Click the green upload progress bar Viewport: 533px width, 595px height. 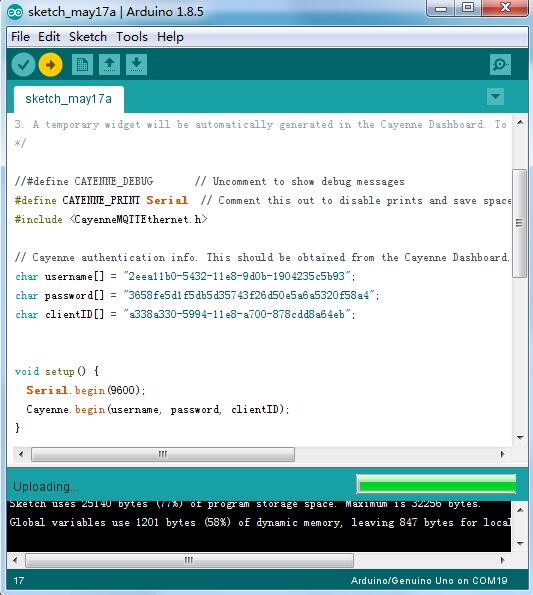(436, 484)
